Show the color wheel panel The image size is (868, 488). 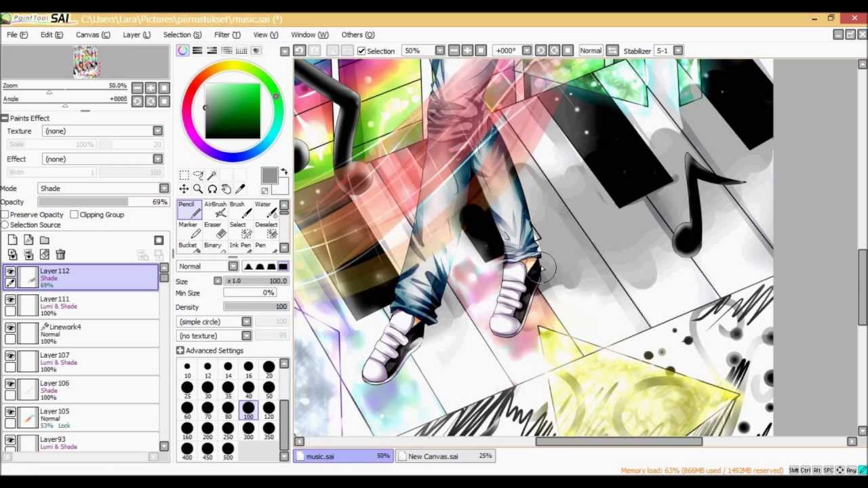pos(183,51)
